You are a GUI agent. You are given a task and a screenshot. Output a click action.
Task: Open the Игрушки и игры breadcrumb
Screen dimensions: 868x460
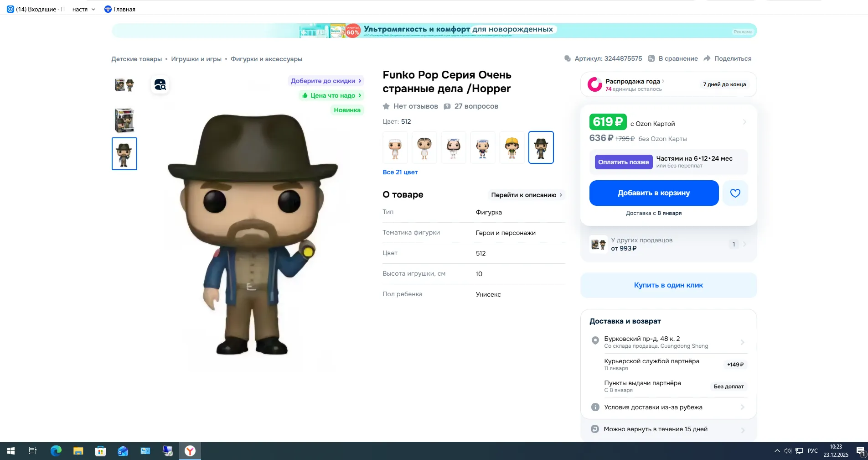tap(196, 59)
